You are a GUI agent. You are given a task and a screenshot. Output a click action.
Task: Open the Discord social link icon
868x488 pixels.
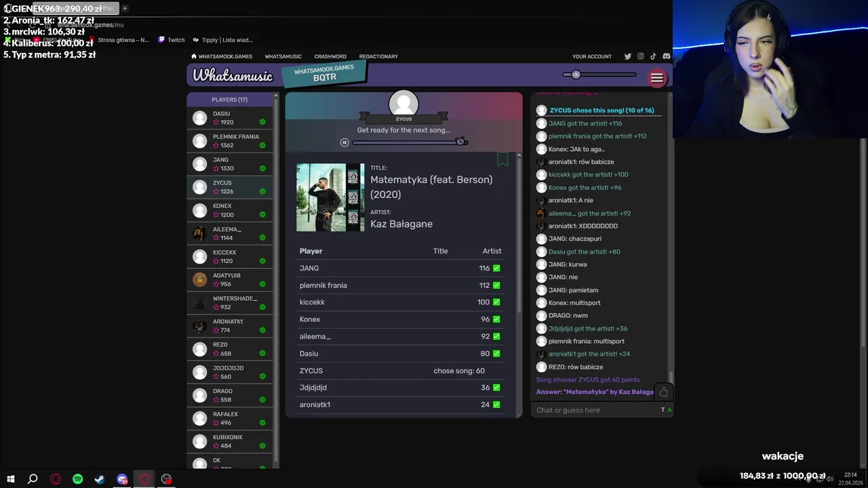[x=667, y=56]
